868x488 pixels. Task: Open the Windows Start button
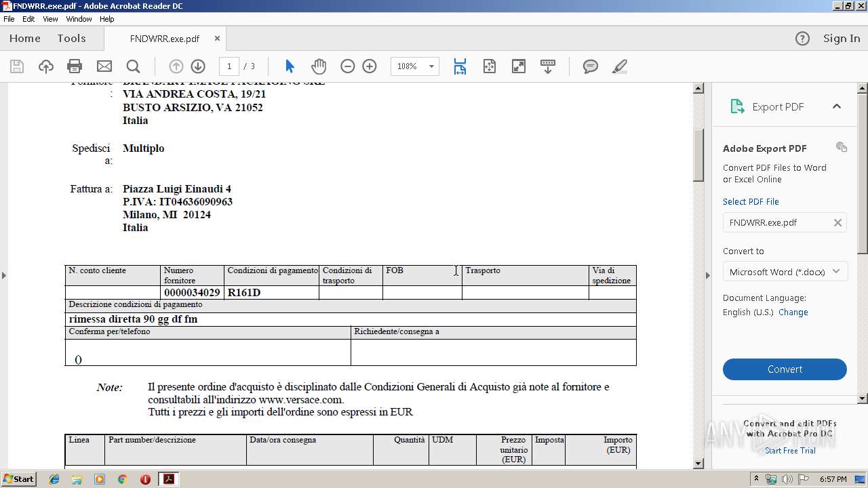(x=19, y=479)
